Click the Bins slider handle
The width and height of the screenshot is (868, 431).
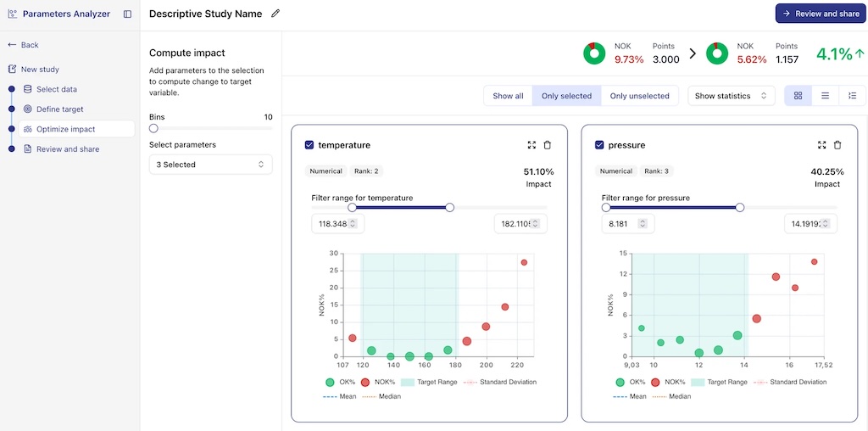[153, 129]
